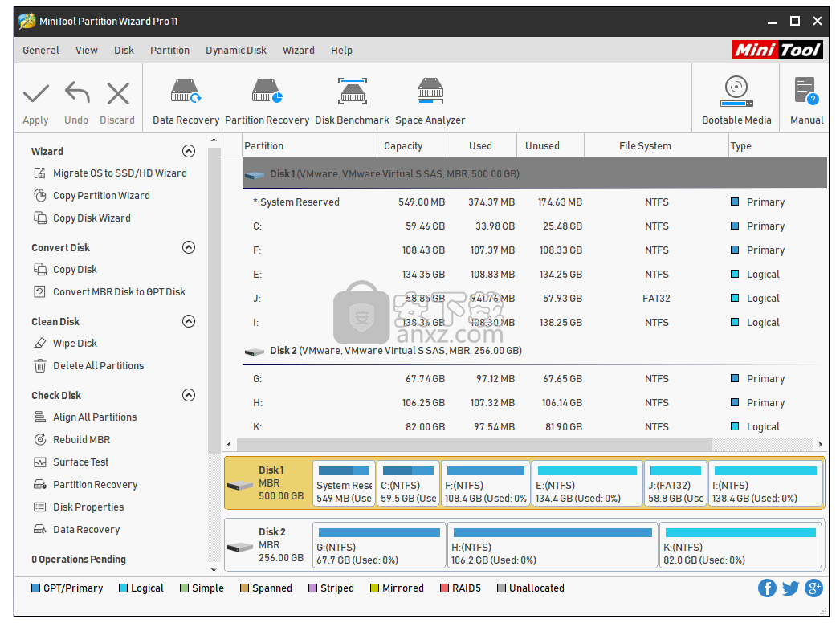Collapse the Clean Disk section
Image resolution: width=840 pixels, height=627 pixels.
click(189, 321)
